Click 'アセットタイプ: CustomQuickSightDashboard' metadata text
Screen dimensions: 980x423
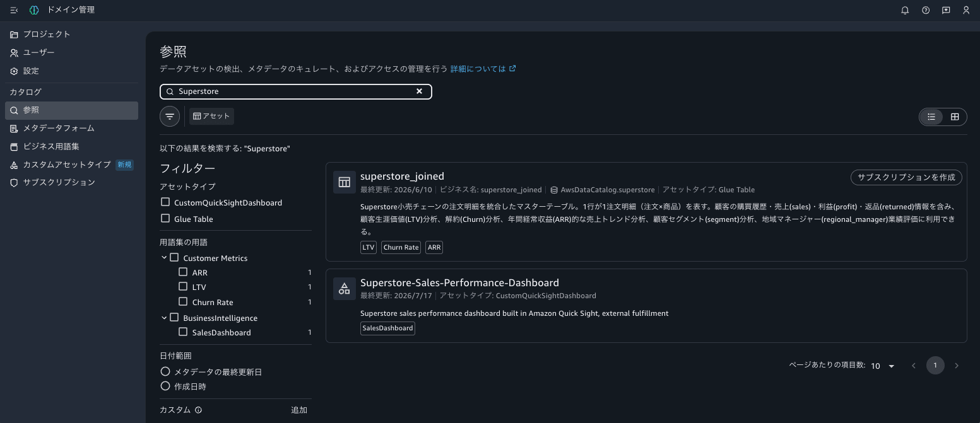[517, 296]
